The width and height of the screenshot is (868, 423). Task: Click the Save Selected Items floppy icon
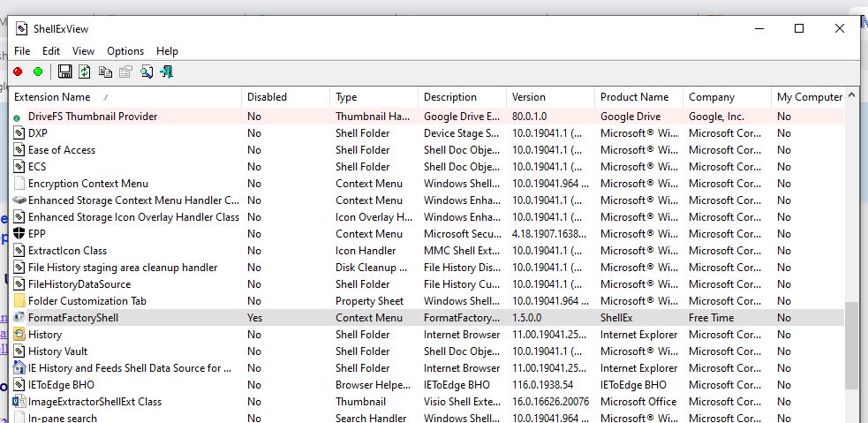[x=64, y=72]
